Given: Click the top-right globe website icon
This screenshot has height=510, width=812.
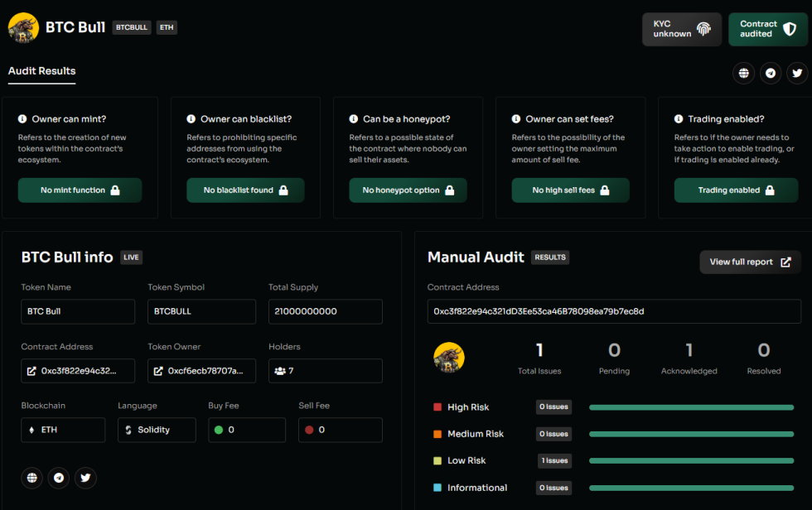Looking at the screenshot, I should click(744, 73).
